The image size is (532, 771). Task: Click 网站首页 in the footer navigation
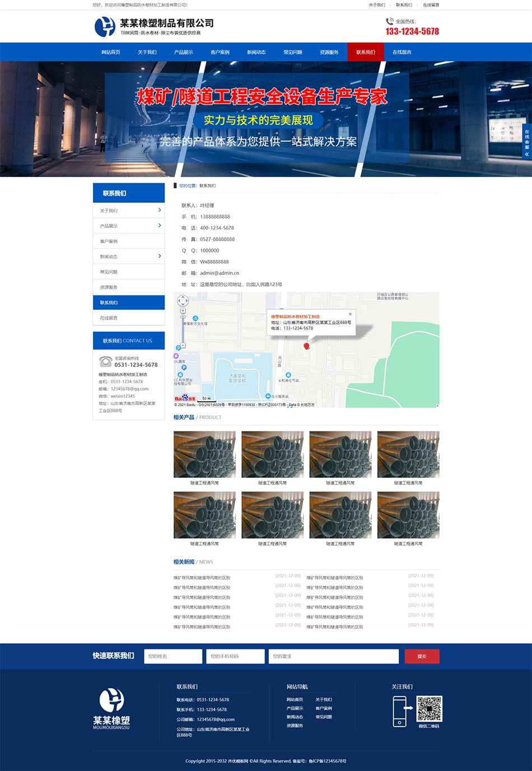point(295,699)
